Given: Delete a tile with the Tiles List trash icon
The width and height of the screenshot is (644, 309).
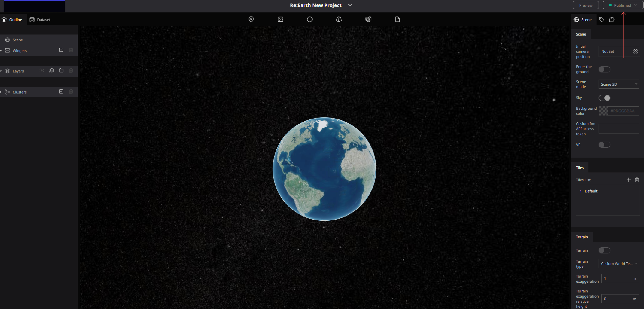Looking at the screenshot, I should coord(637,180).
